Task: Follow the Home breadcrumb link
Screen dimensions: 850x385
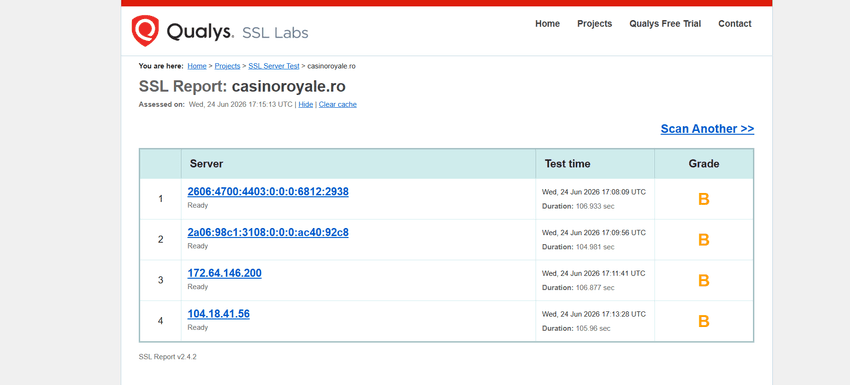Action: pos(197,66)
